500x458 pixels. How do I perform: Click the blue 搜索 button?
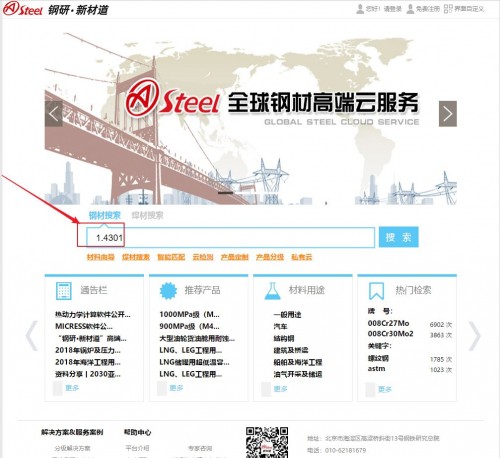click(x=398, y=237)
